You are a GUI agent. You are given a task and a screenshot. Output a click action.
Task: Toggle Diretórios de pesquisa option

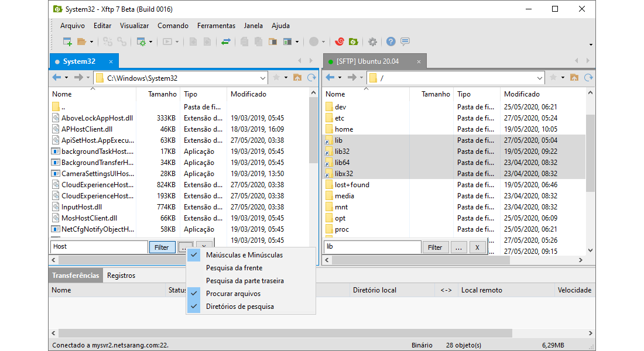click(x=251, y=307)
